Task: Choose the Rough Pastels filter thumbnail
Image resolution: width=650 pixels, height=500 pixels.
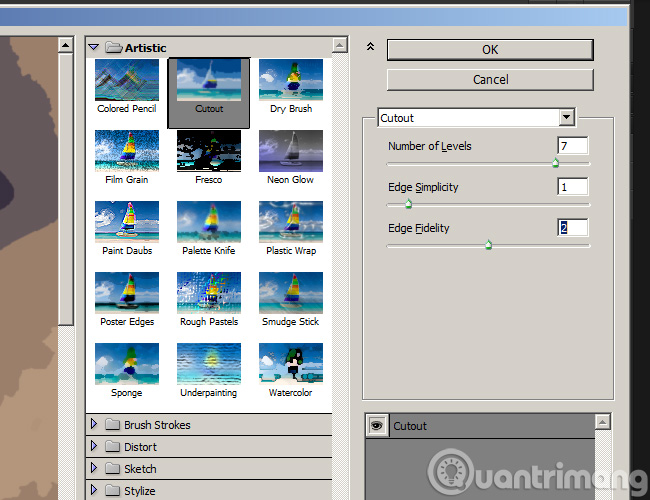Action: coord(209,293)
